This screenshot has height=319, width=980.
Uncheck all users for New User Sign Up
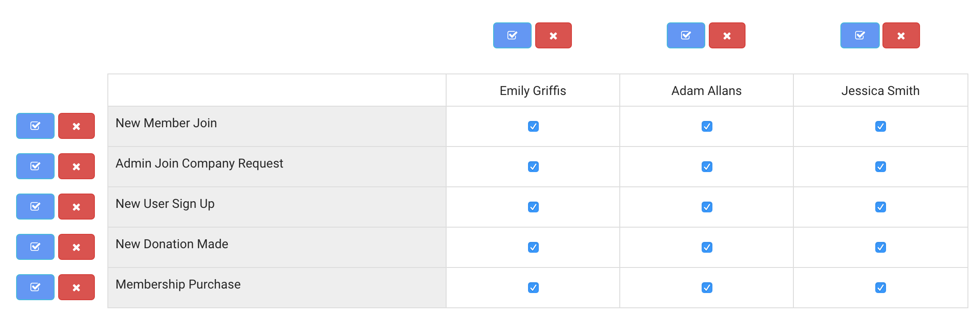point(77,207)
